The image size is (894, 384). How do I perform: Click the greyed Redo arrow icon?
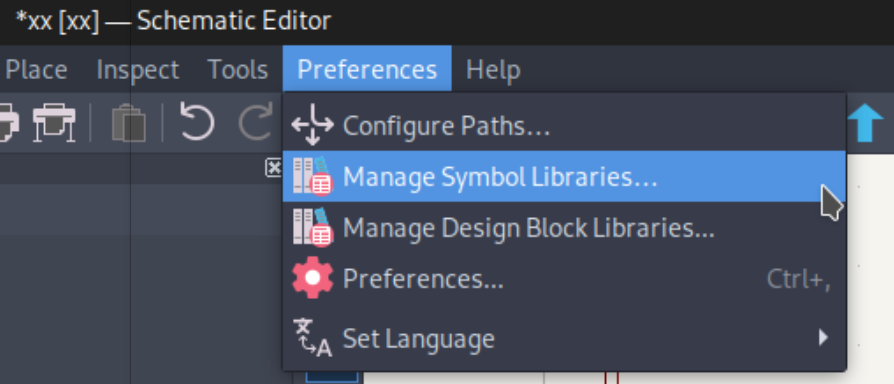click(255, 121)
